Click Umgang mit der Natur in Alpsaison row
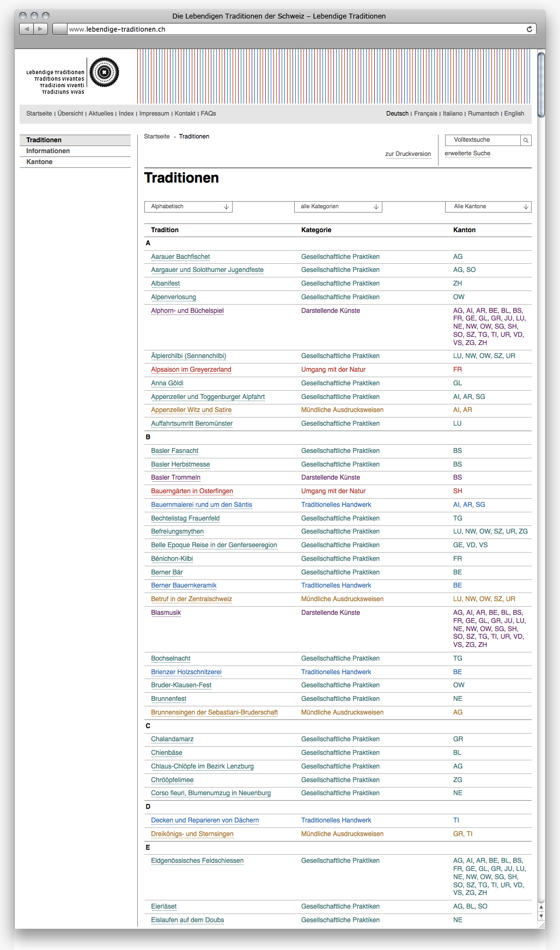560x950 pixels. 333,370
